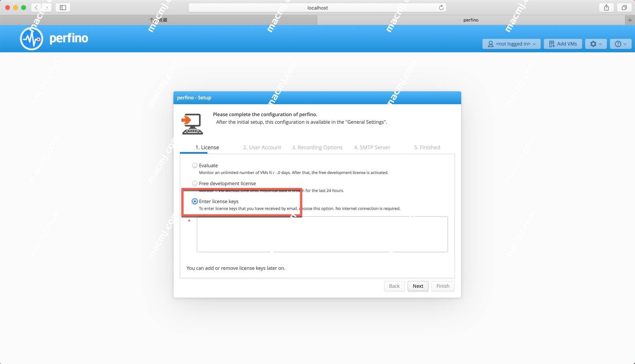
Task: Click the Next button
Action: [418, 286]
